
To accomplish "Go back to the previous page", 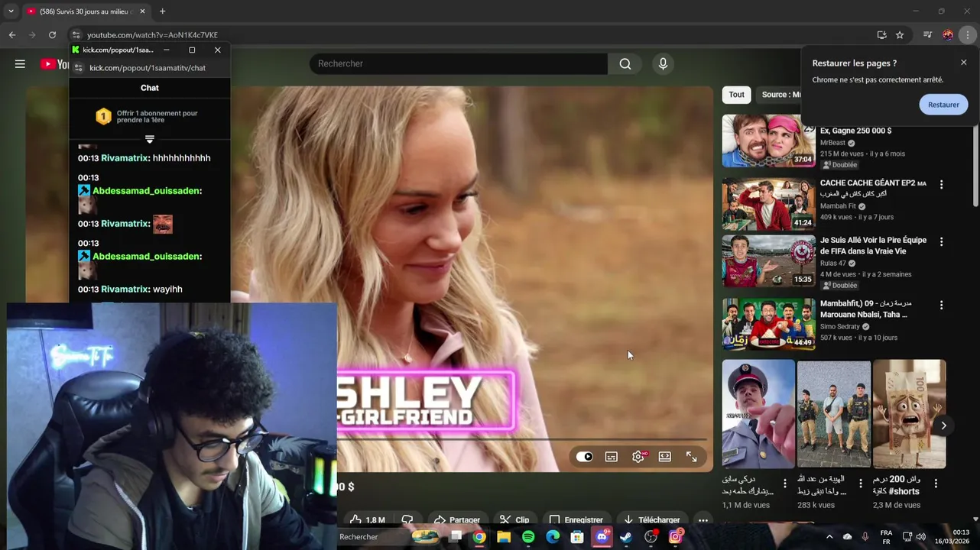I will click(x=12, y=35).
